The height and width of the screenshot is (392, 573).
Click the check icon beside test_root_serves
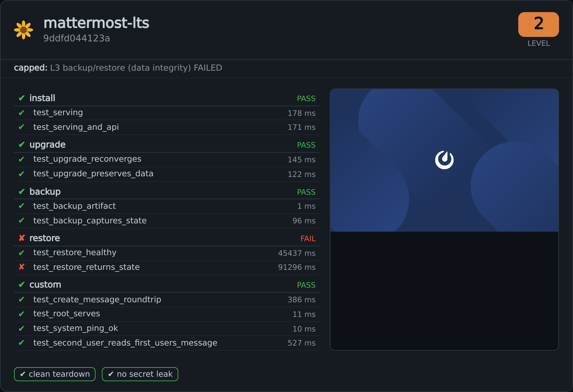coord(22,314)
